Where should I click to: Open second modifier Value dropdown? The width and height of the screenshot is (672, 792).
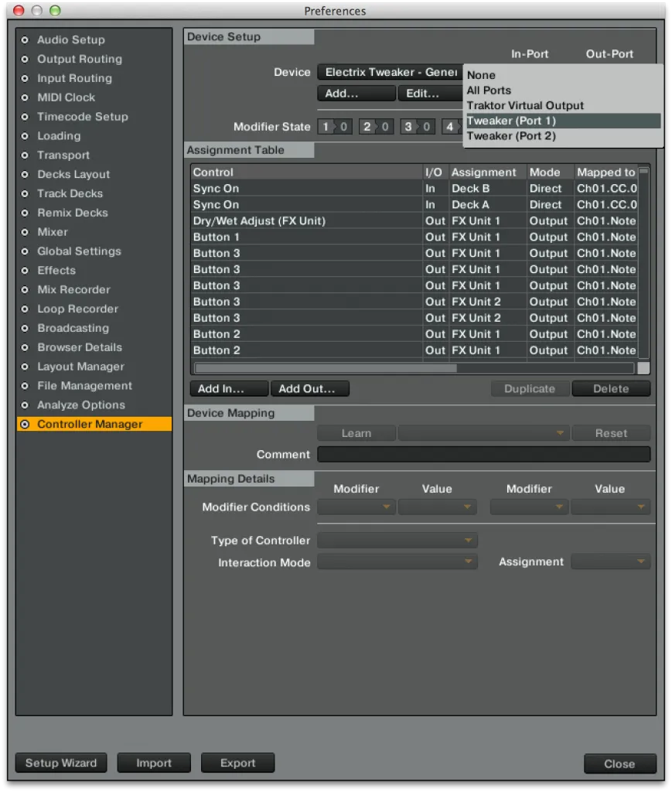(x=611, y=507)
